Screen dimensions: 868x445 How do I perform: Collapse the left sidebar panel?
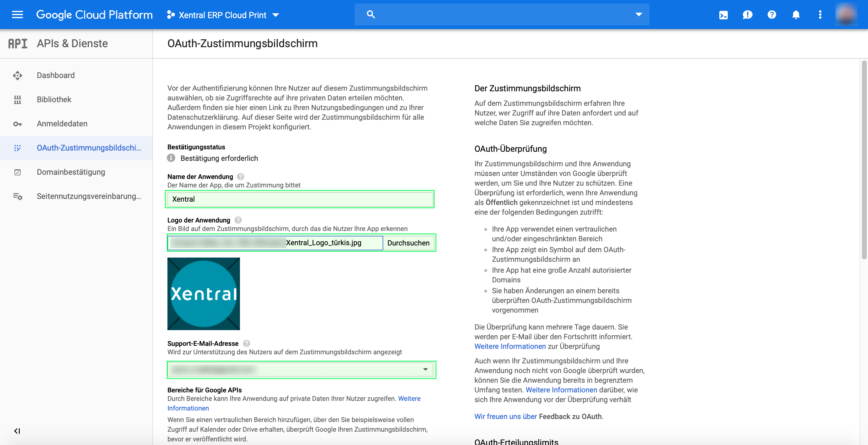17,431
